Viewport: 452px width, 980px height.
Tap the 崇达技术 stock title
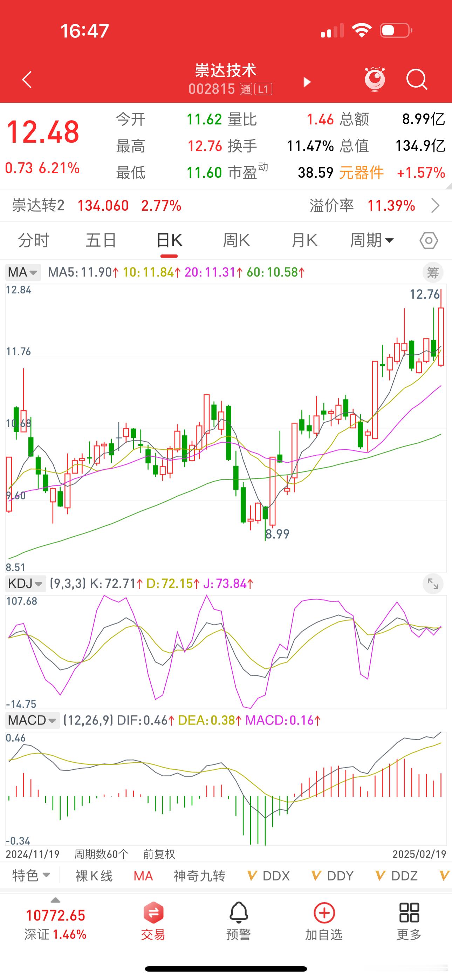tap(226, 70)
